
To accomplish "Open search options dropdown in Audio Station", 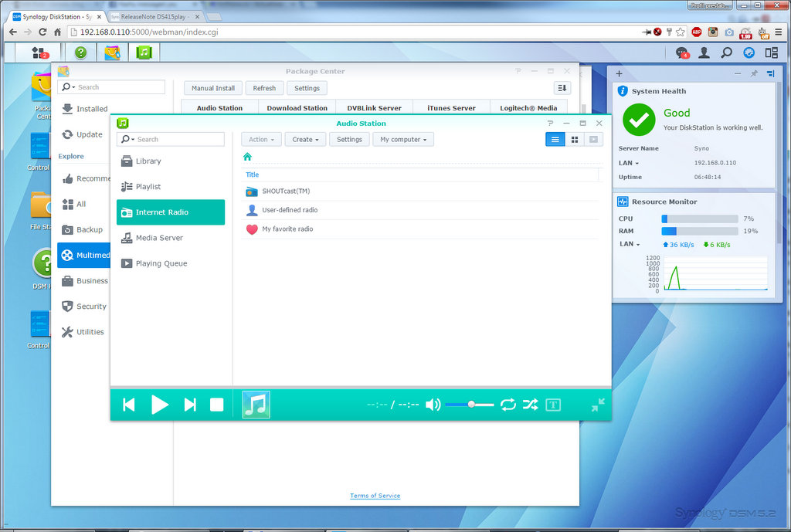I will [127, 139].
